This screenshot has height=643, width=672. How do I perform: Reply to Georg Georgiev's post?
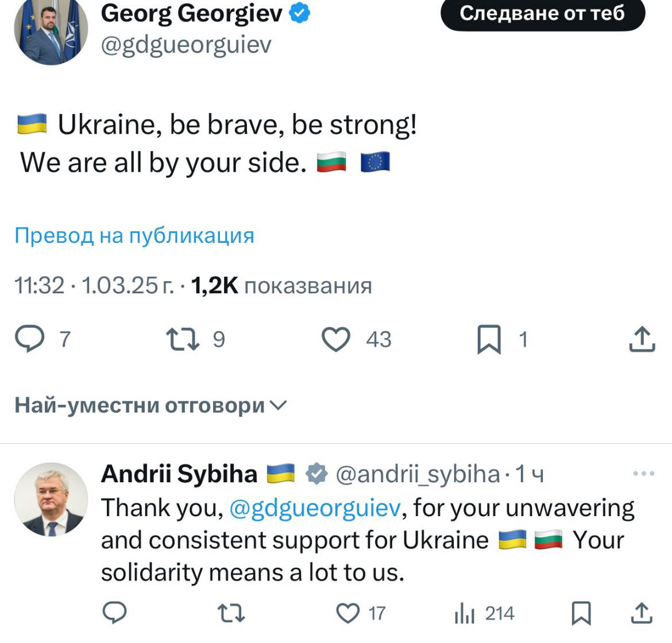tap(29, 339)
